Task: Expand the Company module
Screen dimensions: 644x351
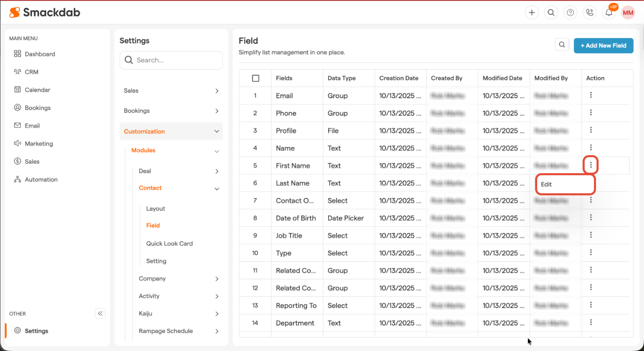Action: [x=217, y=279]
